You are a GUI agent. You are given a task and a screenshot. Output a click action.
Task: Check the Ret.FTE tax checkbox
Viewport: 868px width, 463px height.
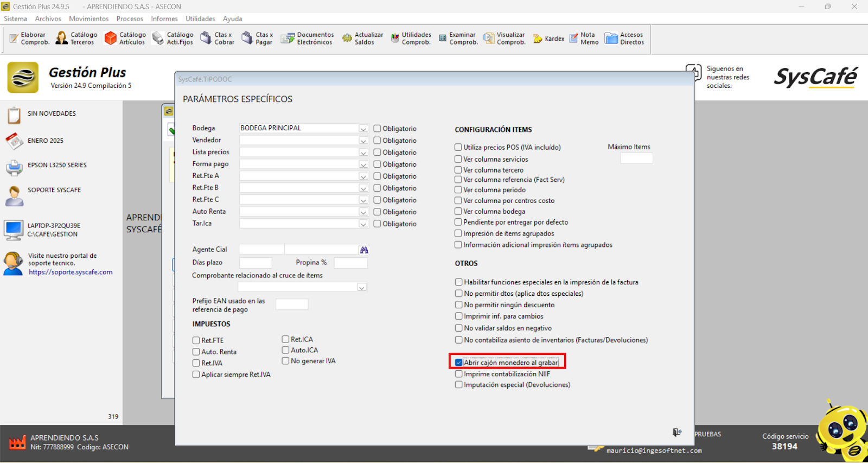pyautogui.click(x=196, y=340)
